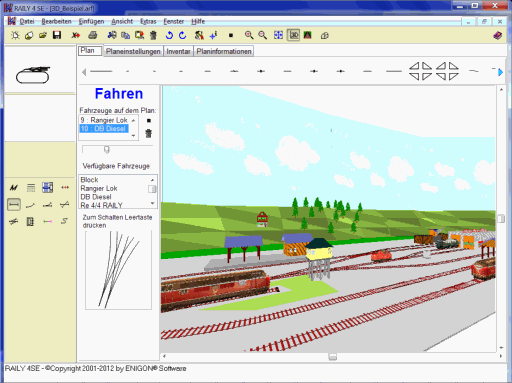Select Rangier Lok in available vehicles

[99, 188]
